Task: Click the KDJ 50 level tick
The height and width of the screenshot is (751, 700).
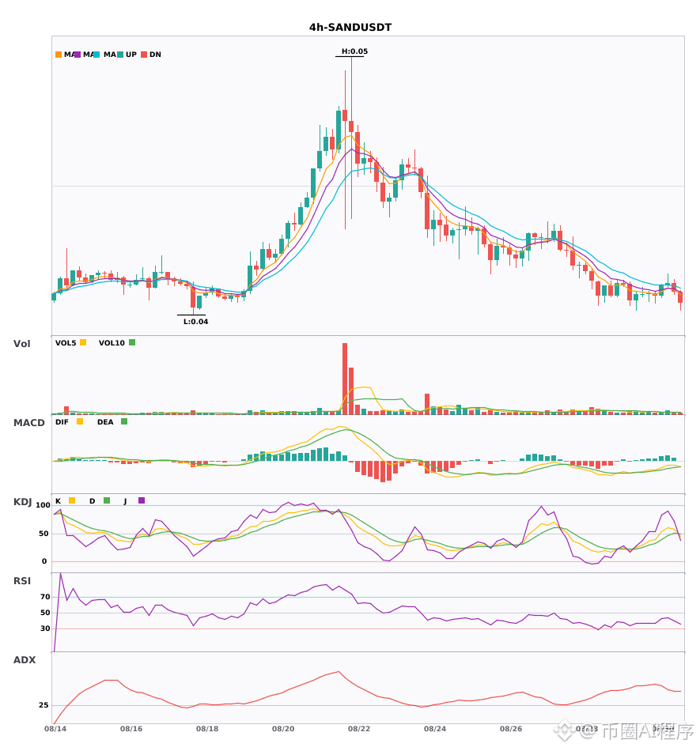Action: point(44,534)
